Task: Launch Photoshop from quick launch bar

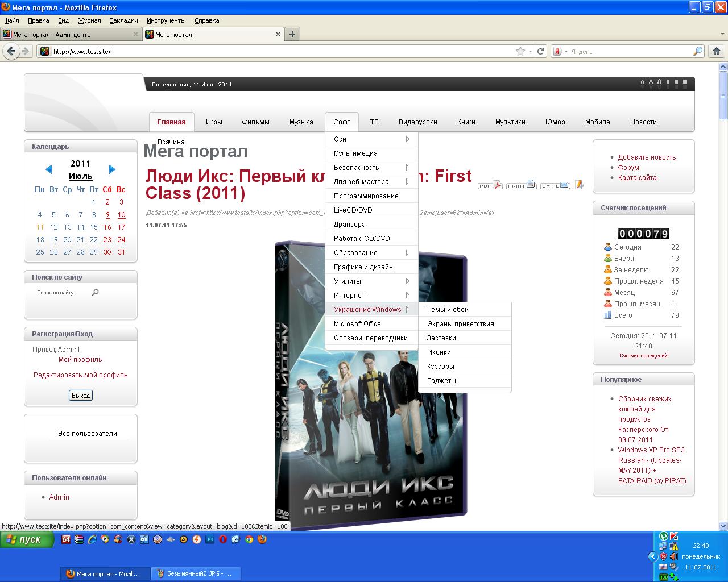Action: (x=210, y=539)
